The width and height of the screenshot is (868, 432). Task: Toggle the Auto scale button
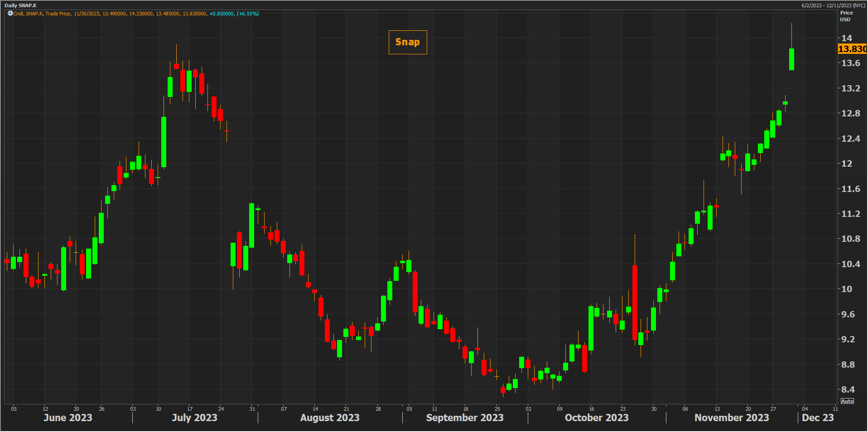point(847,401)
